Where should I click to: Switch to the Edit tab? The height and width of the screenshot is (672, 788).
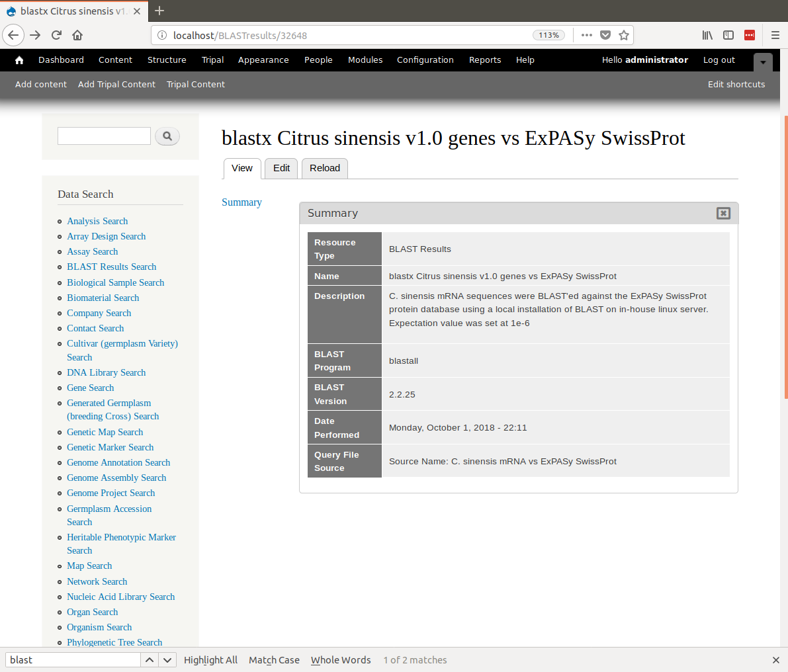[281, 168]
